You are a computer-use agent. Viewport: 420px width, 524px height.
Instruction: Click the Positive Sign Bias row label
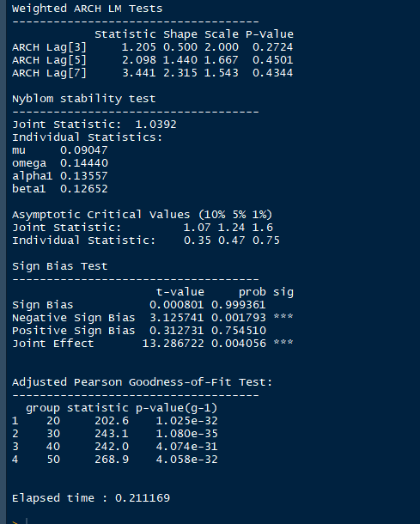coord(74,331)
